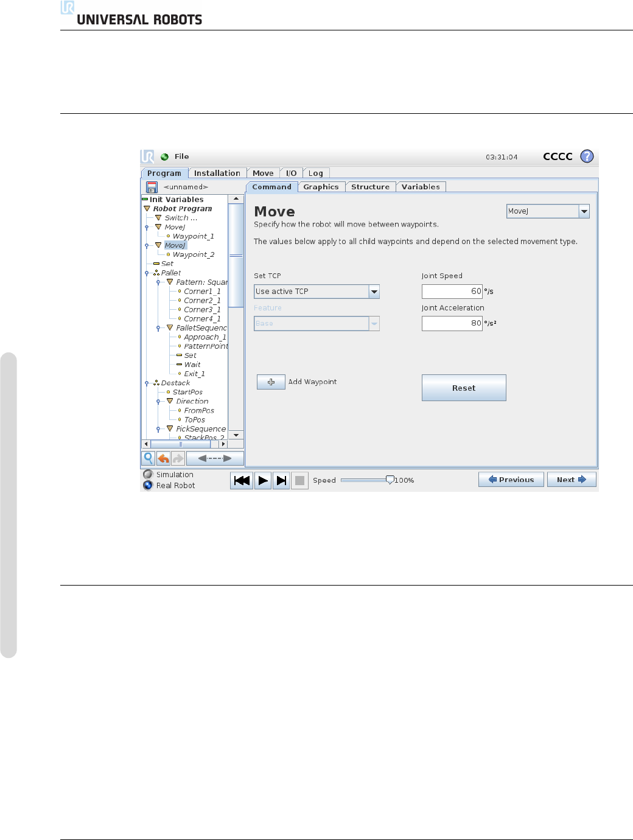Click the tree vertical scrollbar up arrow
The image size is (633, 840).
[x=236, y=199]
